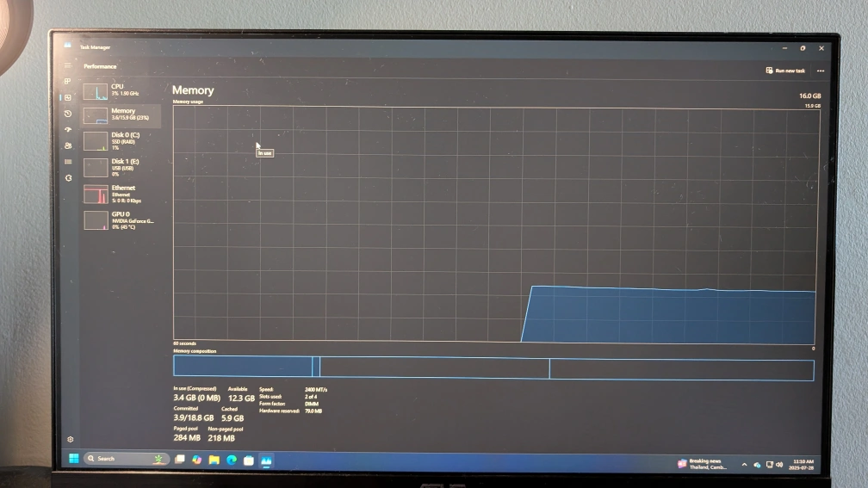Open the Details page icon
The height and width of the screenshot is (488, 868).
68,162
